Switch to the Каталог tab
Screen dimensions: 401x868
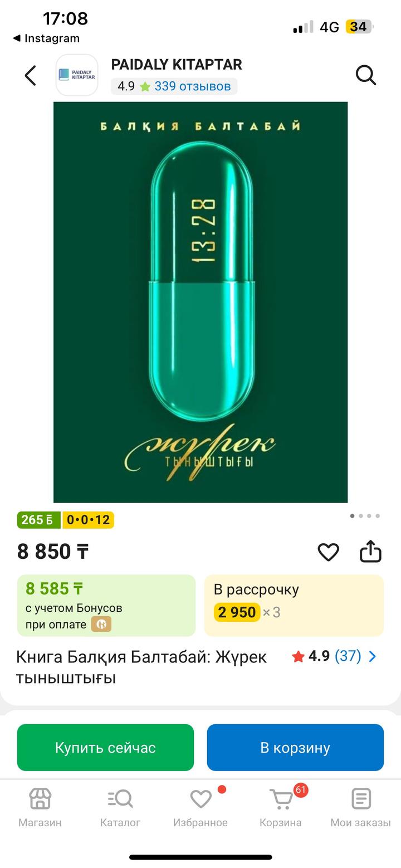pos(120,807)
